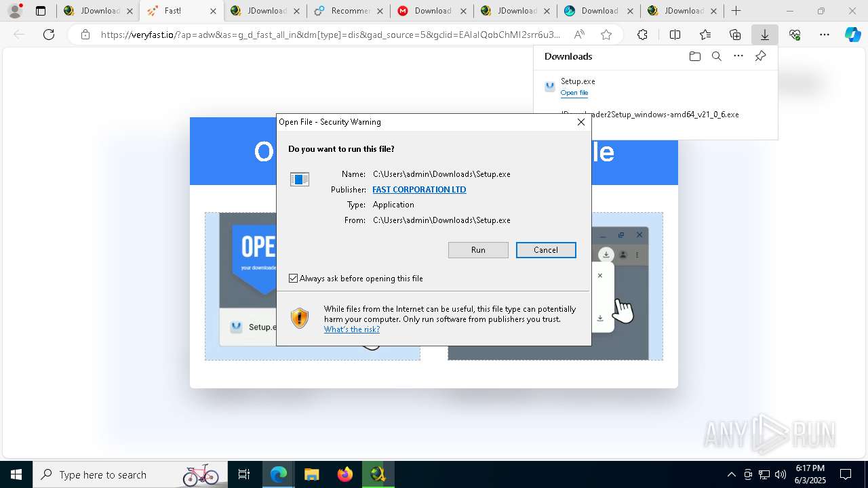
Task: Open the notification center icon
Action: (x=846, y=474)
